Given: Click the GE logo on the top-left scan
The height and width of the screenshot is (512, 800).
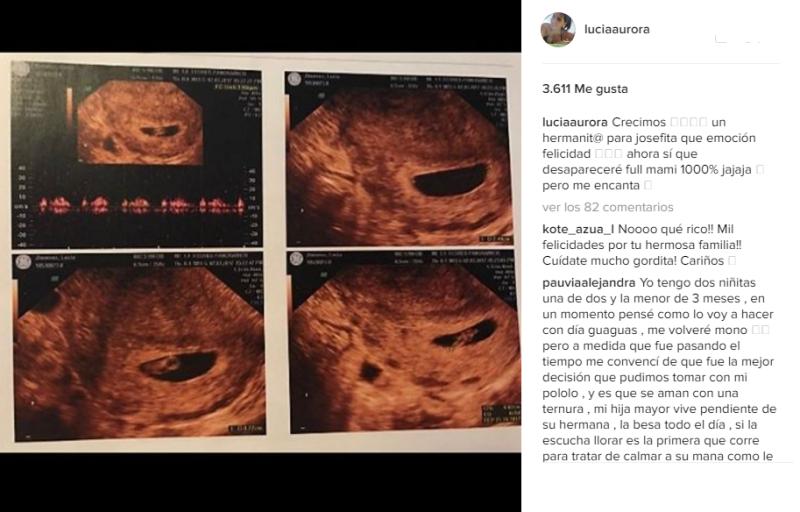Looking at the screenshot, I should (21, 69).
